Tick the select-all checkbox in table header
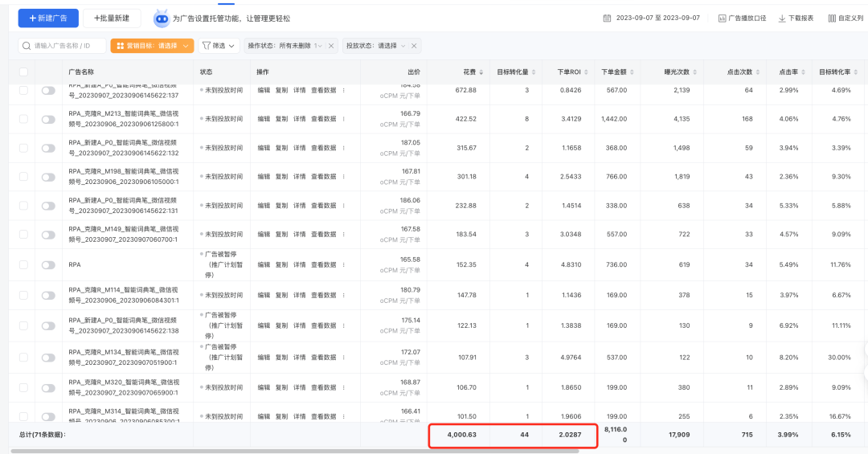Screen dimensions: 868x454 pos(23,72)
